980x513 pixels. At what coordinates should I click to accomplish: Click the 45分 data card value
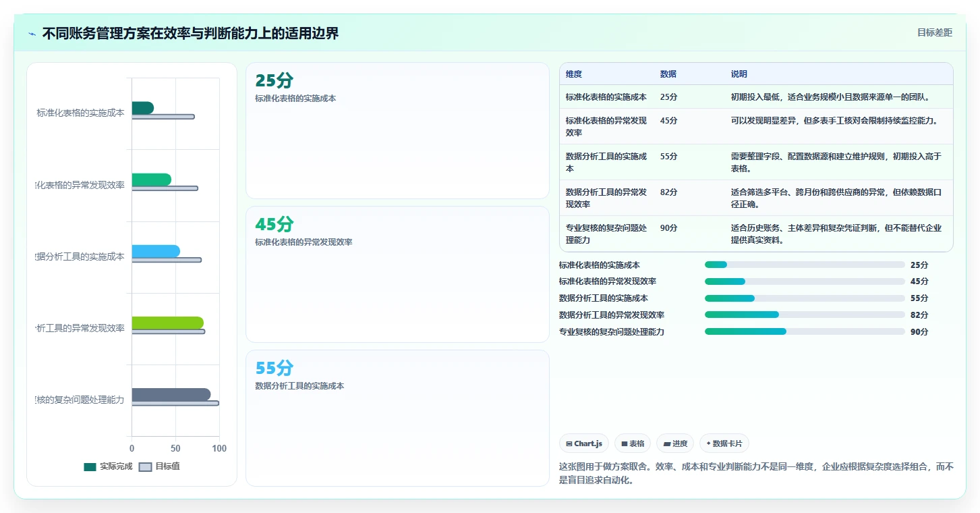275,225
